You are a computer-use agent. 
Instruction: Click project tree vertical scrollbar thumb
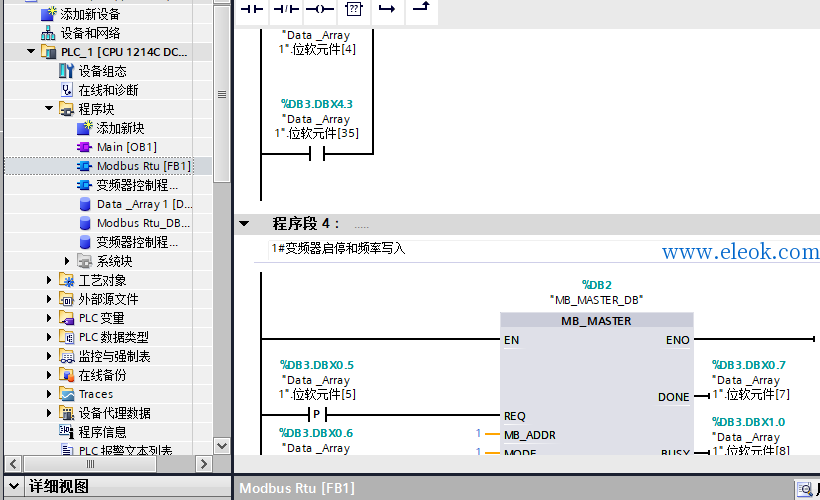pos(222,94)
